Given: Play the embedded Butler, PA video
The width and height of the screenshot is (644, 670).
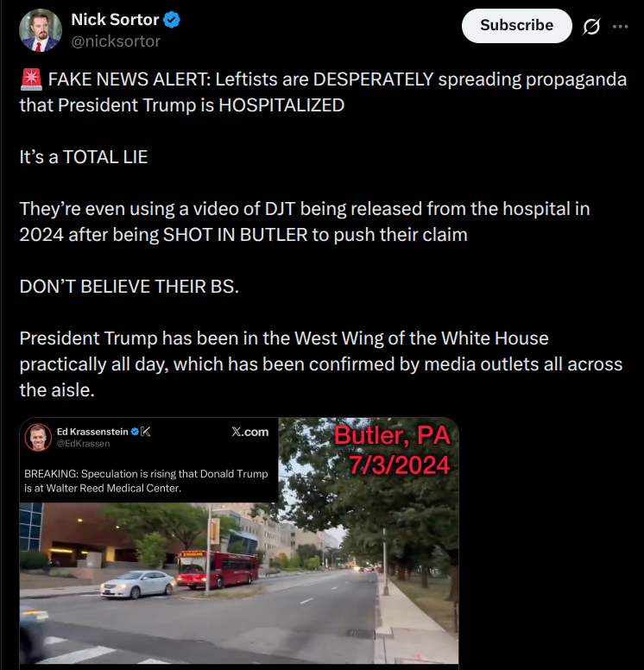Looking at the screenshot, I should [x=239, y=540].
